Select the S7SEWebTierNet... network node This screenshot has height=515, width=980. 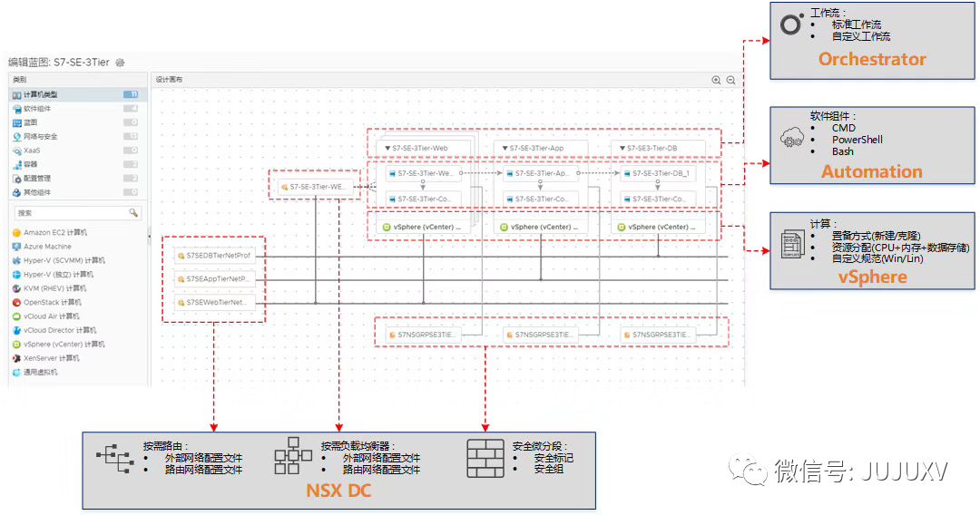(x=214, y=303)
